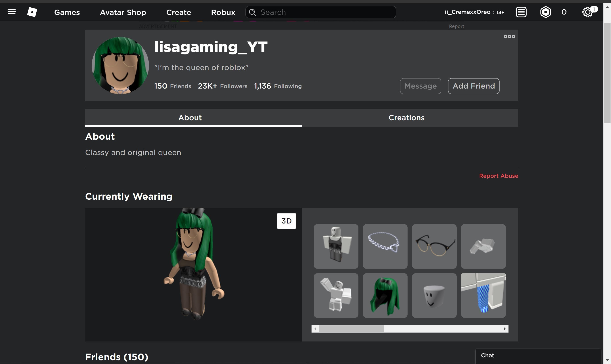Open the Games menu

point(67,12)
